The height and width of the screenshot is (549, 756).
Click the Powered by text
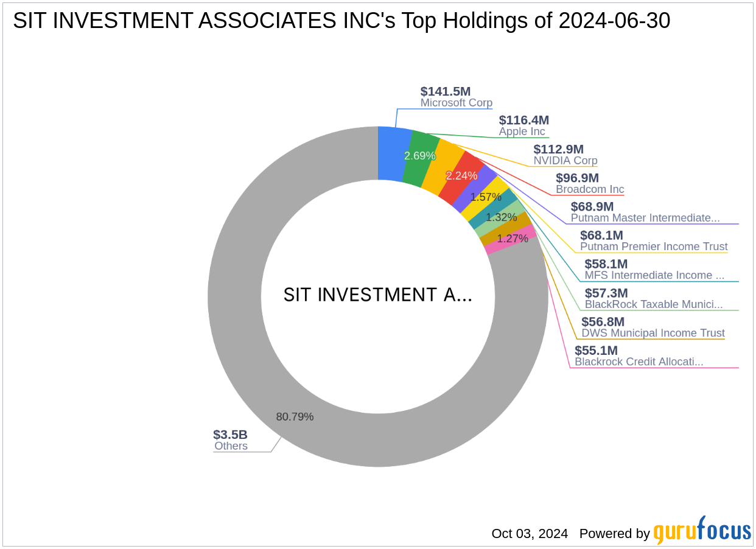(x=615, y=534)
